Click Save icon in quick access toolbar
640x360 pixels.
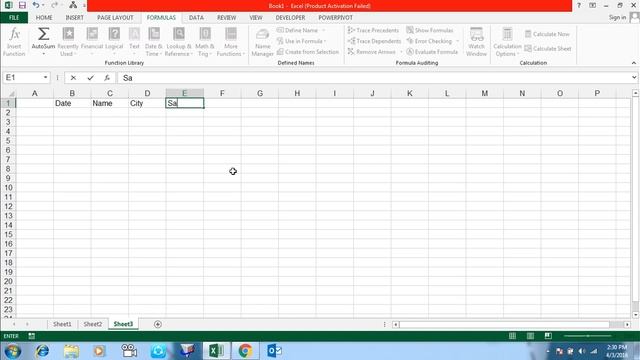(22, 5)
